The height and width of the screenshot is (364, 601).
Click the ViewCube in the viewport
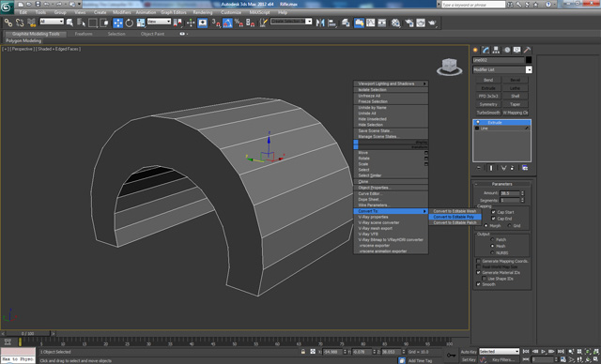pos(449,67)
